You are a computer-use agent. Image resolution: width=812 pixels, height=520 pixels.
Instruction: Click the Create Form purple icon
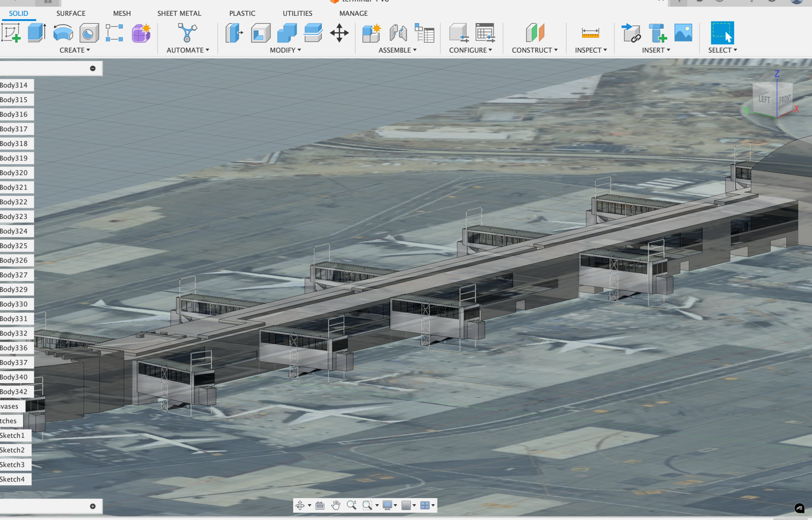point(141,33)
